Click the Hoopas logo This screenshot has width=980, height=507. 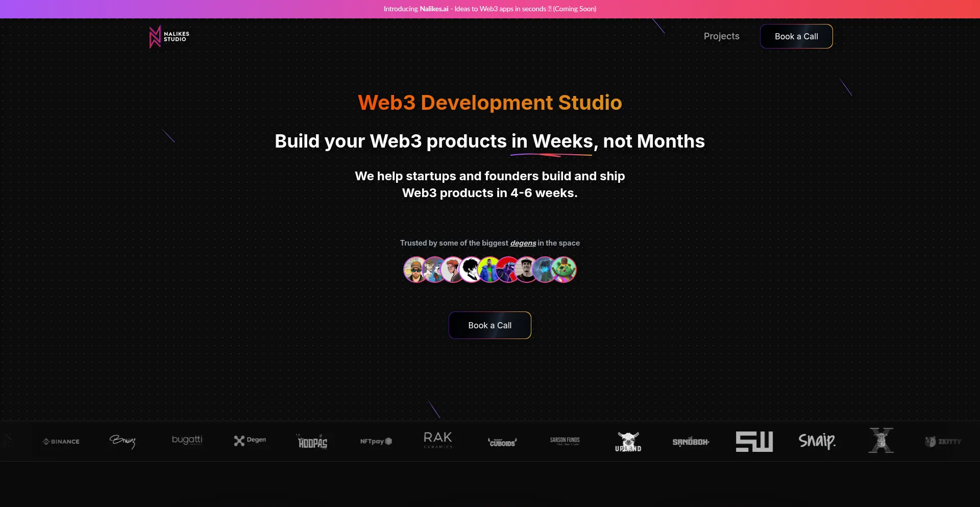tap(312, 442)
